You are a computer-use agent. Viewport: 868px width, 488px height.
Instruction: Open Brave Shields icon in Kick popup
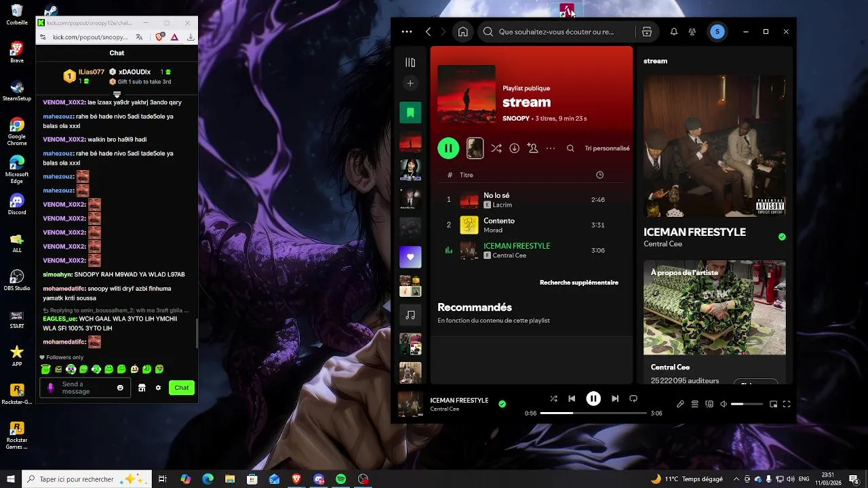[x=159, y=37]
